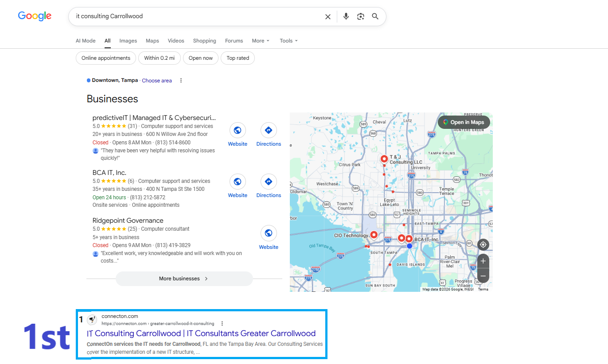
Task: Center map on your location
Action: click(483, 244)
